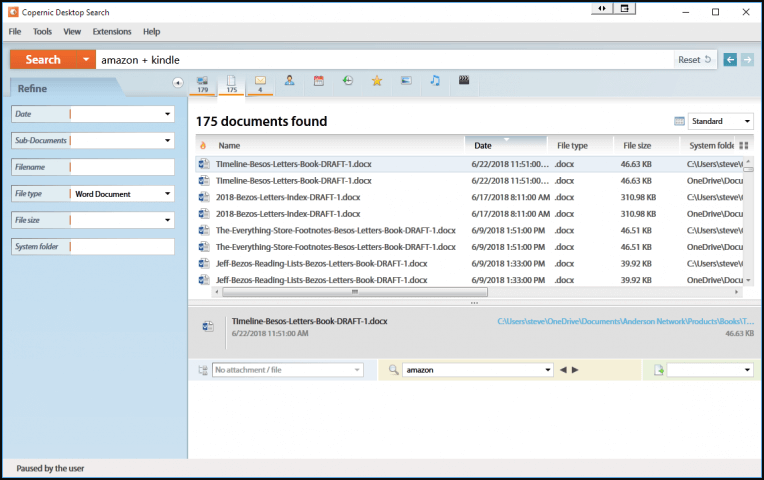Click the view layout icon beside Standard

tap(679, 121)
